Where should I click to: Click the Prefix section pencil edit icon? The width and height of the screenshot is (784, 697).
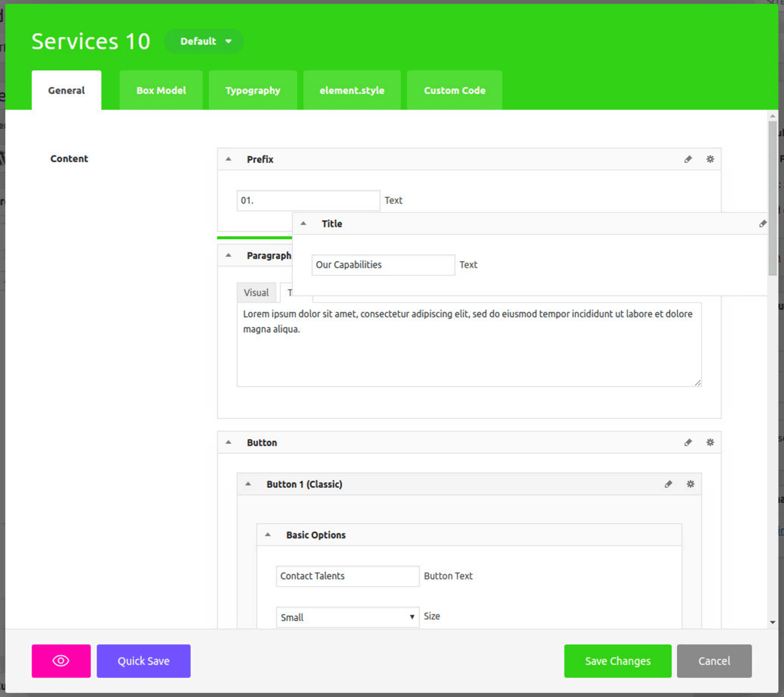[x=688, y=159]
